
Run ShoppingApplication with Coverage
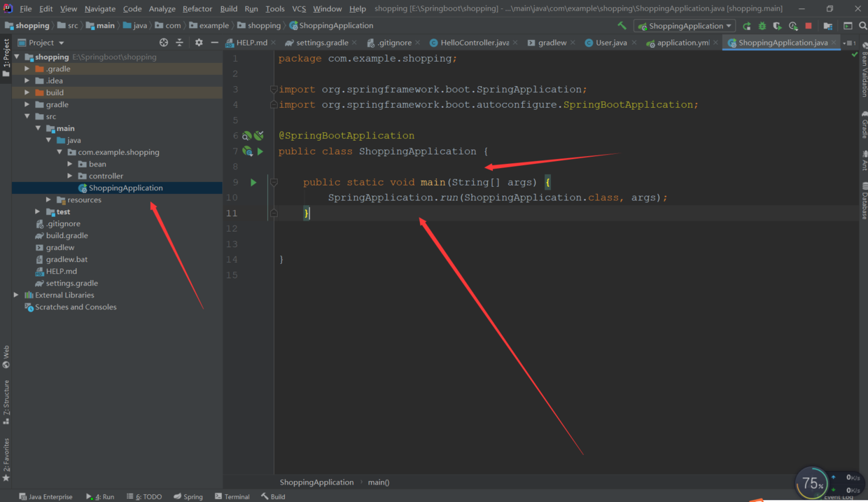point(778,26)
